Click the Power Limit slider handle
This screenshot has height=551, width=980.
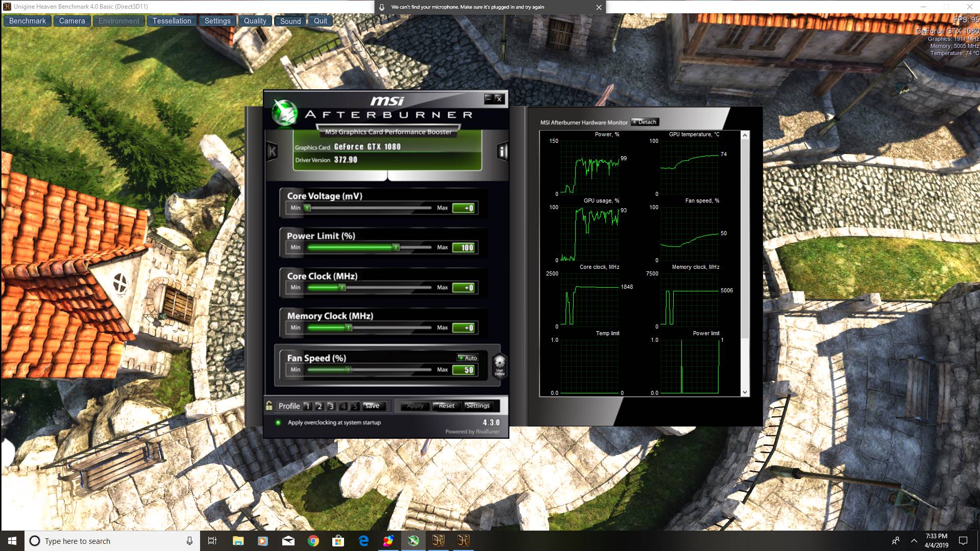pos(396,247)
